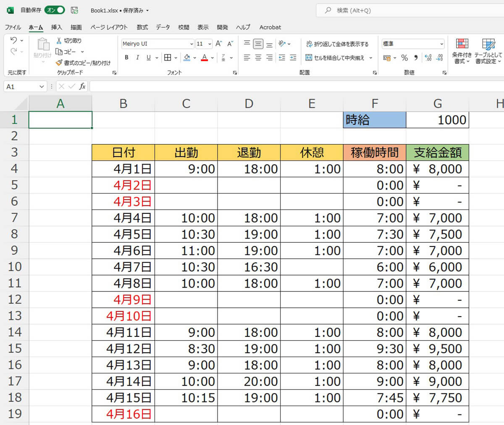Click the percent style icon
504x425 pixels.
(404, 58)
